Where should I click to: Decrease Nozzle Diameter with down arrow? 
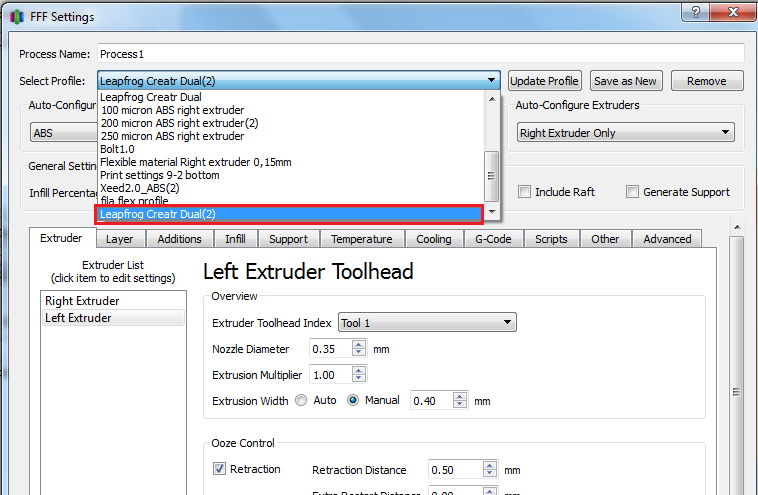pos(359,353)
